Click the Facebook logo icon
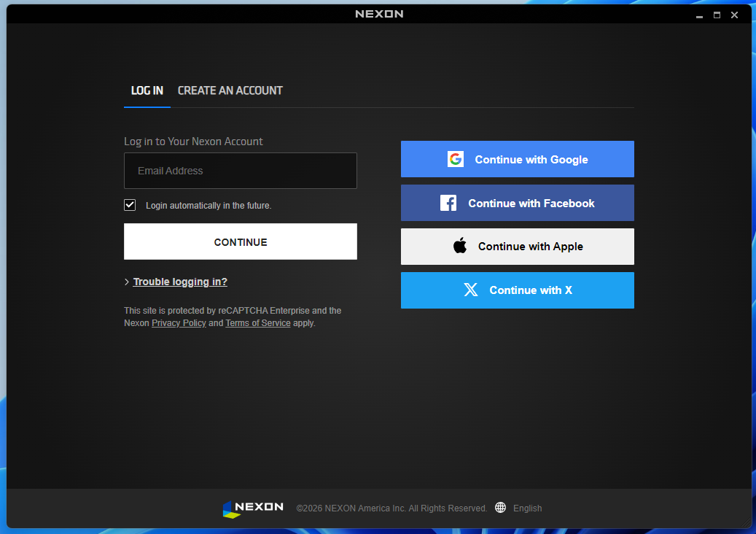756x534 pixels. pos(448,203)
